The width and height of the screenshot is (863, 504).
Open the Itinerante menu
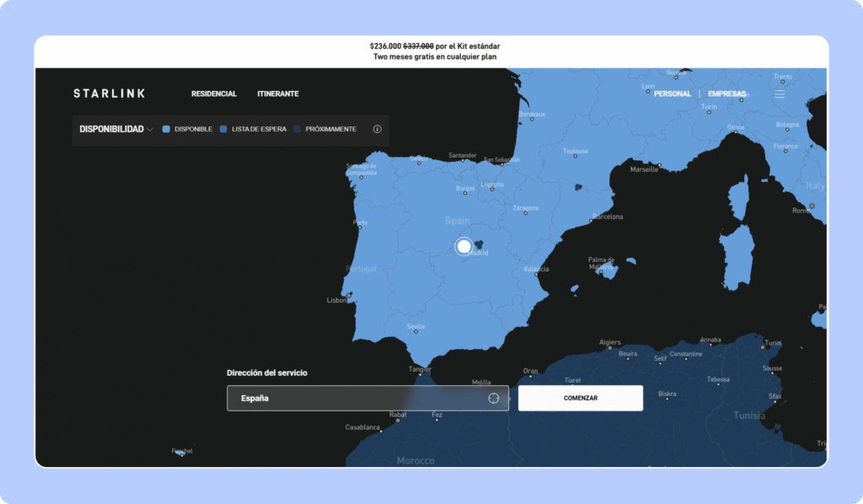click(278, 94)
